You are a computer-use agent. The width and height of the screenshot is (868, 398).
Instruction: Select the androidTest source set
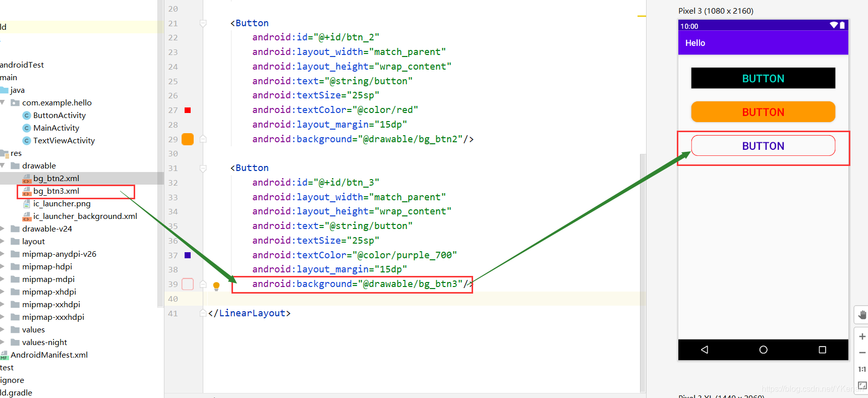click(x=22, y=65)
